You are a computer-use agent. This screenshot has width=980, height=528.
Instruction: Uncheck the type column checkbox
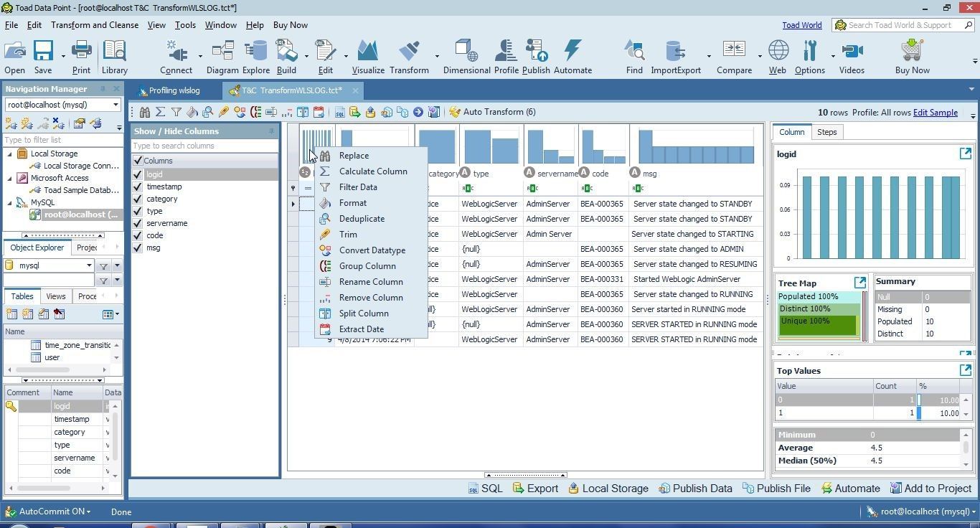point(138,211)
